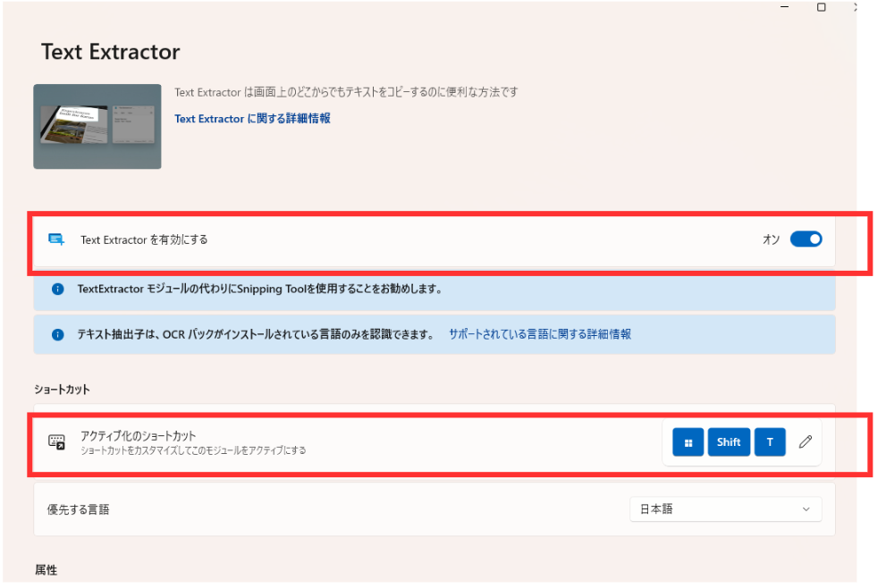Open the 優先する言語 dropdown showing 日本語

pyautogui.click(x=726, y=509)
